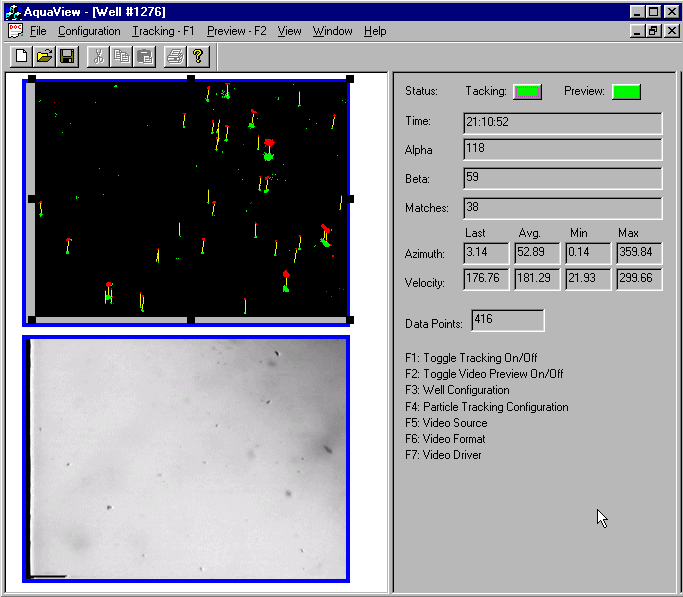Click the Azimuth Max value 359.84
This screenshot has height=597, width=683.
[639, 253]
